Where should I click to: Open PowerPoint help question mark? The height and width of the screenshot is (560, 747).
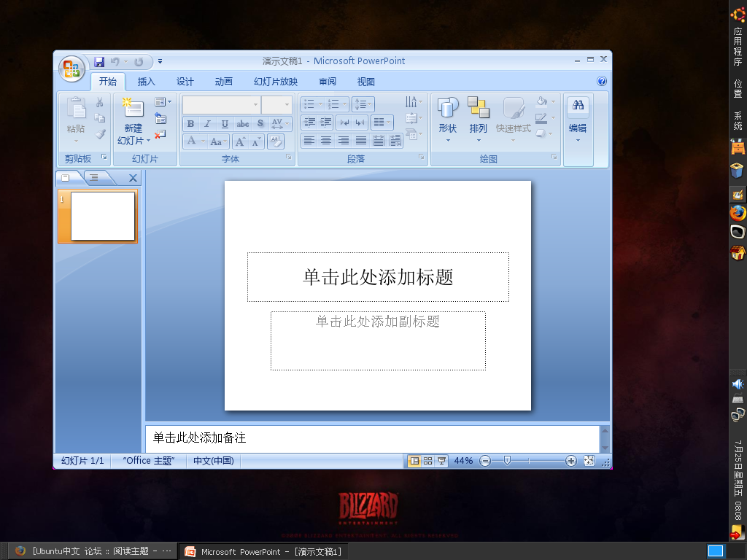point(602,81)
